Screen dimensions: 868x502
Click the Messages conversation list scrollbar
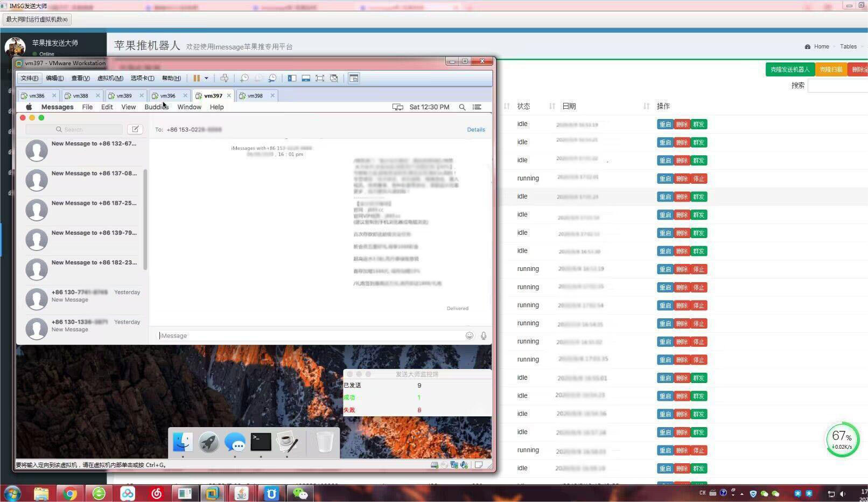[145, 219]
